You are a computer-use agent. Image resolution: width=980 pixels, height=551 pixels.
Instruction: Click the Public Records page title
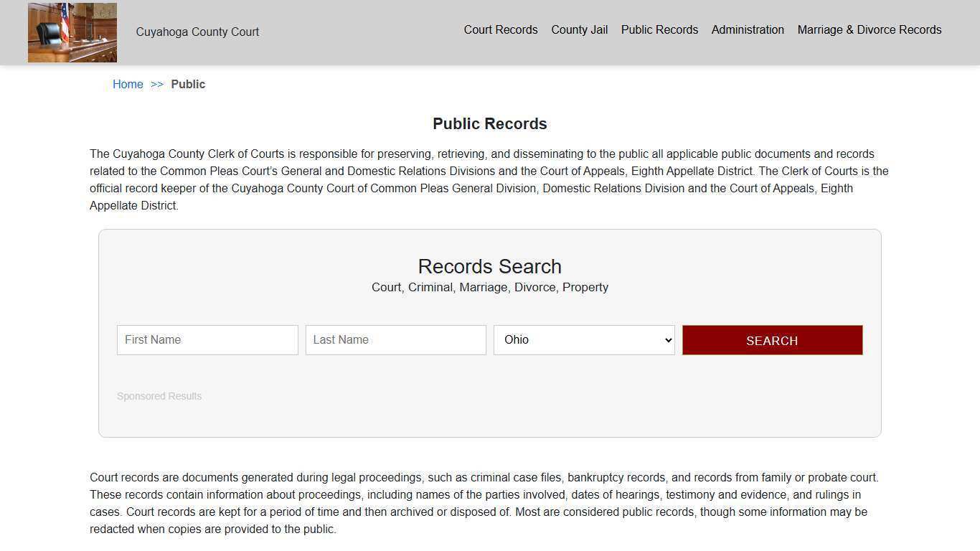489,123
